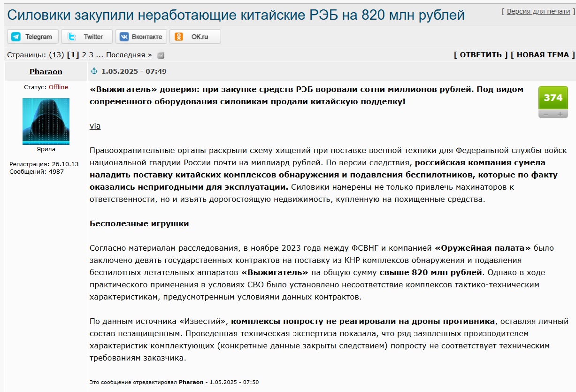Click the anchor icon post permalink
Screen dimensions: 576x392
point(94,71)
